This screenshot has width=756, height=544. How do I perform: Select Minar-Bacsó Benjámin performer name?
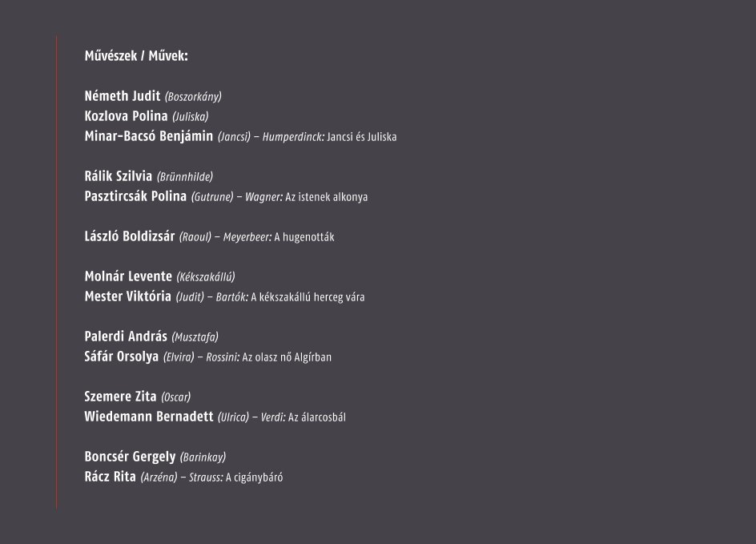148,136
